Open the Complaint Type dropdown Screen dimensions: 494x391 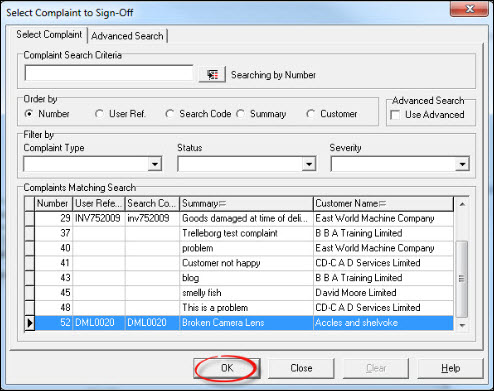tap(155, 164)
